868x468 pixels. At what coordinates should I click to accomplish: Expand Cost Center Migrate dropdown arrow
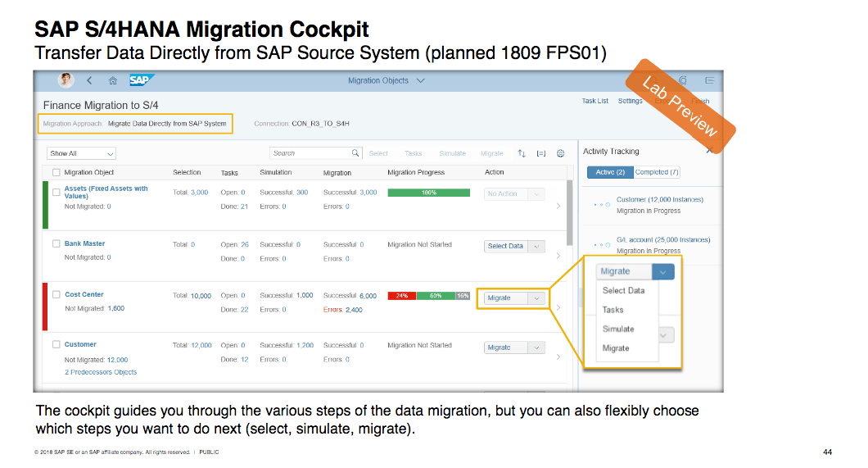[x=536, y=298]
